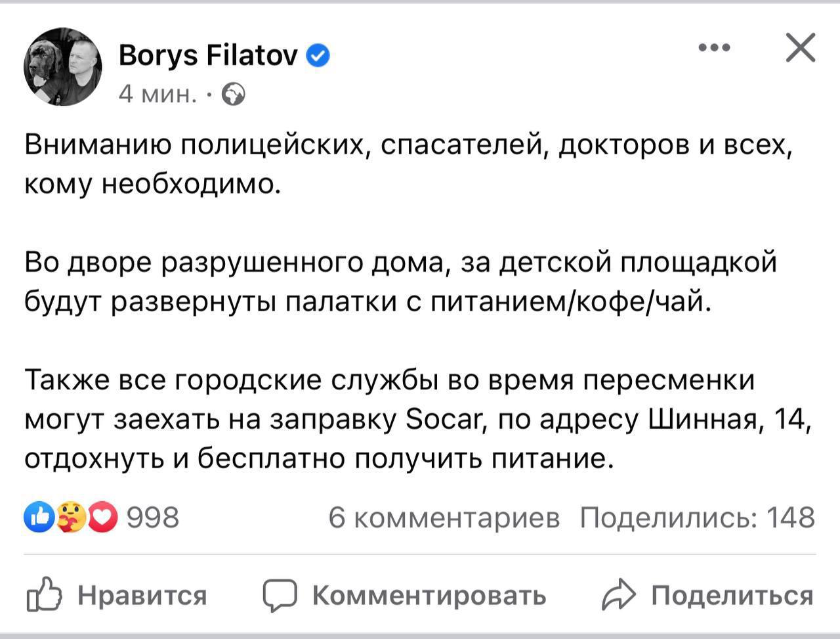
Task: Click the thumbs-up like outline icon
Action: point(44,594)
